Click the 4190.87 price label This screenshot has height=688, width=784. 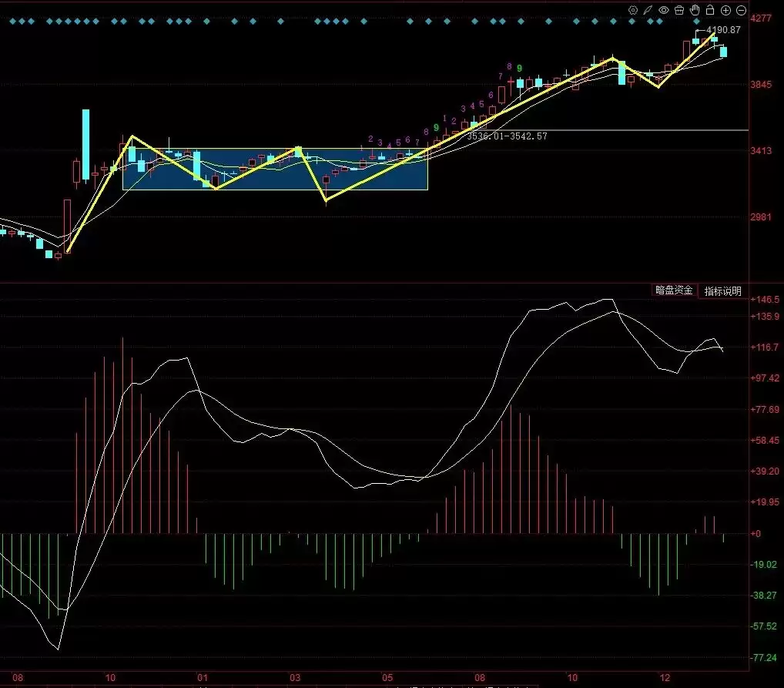(x=722, y=29)
